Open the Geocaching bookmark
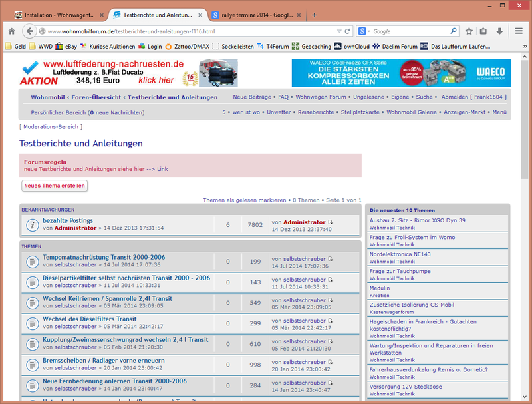Image resolution: width=532 pixels, height=404 pixels. pos(311,46)
